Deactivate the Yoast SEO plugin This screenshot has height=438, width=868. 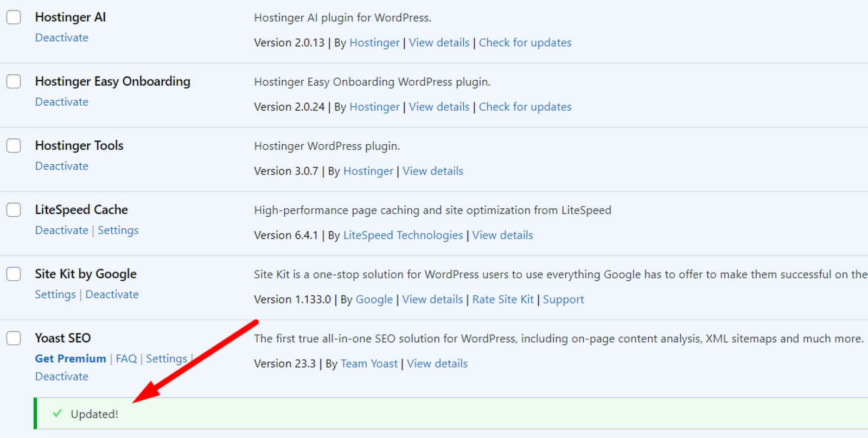(x=62, y=376)
